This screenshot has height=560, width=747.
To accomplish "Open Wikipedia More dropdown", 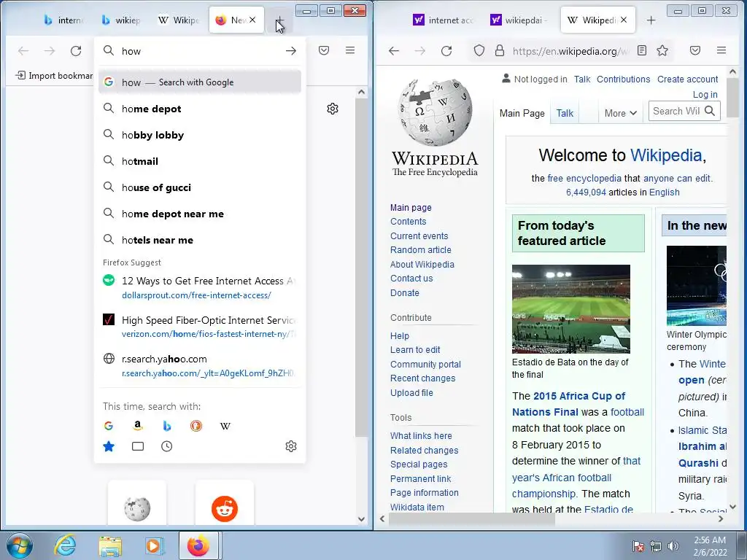I will tap(620, 113).
